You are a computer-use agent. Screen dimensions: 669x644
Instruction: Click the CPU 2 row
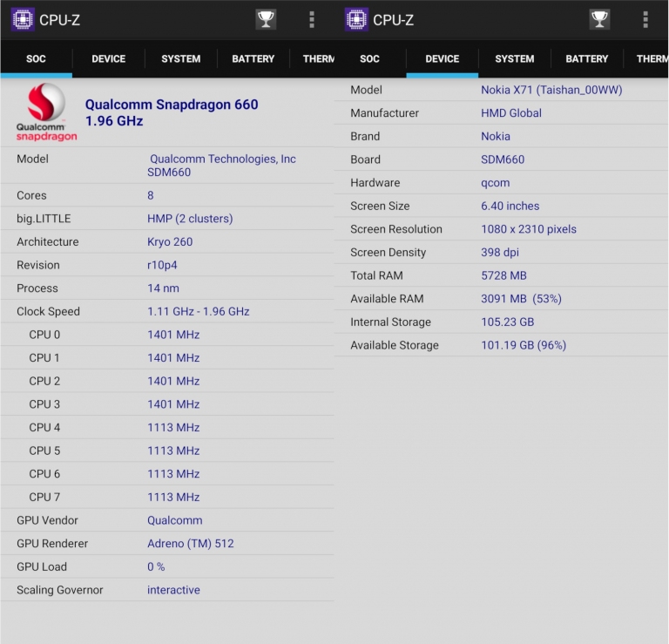click(167, 381)
